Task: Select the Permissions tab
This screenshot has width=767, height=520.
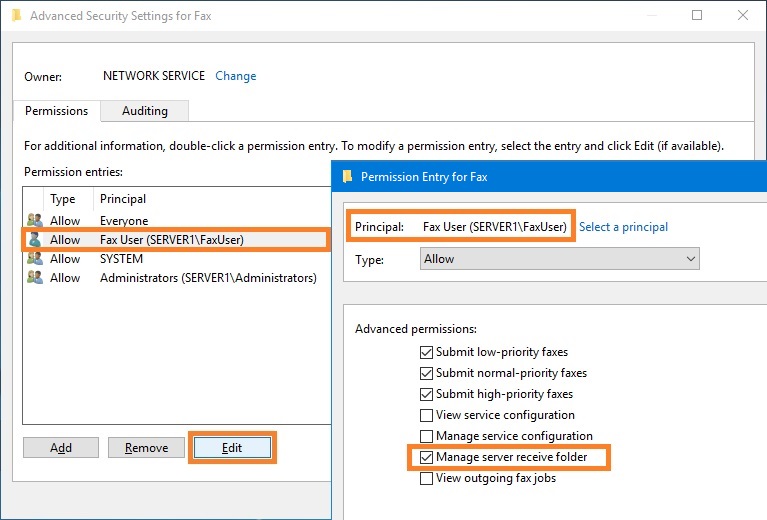Action: tap(57, 111)
